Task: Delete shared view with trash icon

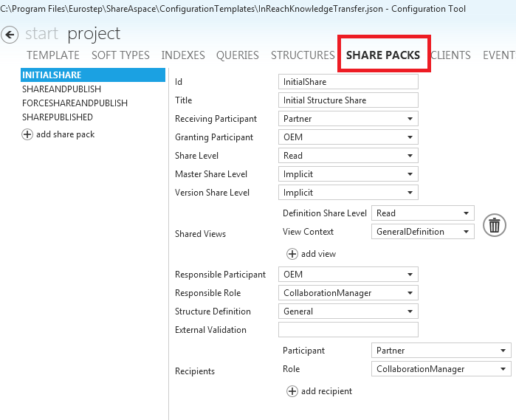Action: point(495,225)
